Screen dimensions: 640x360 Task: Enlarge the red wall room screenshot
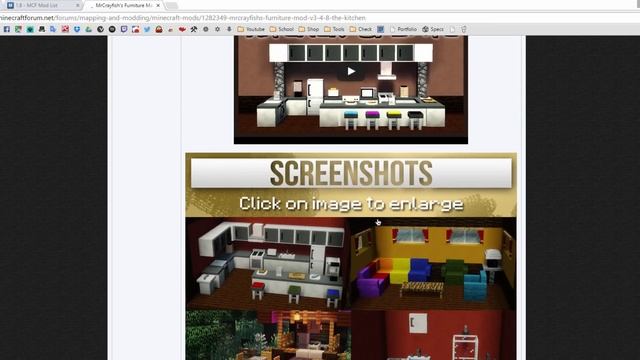(433, 335)
